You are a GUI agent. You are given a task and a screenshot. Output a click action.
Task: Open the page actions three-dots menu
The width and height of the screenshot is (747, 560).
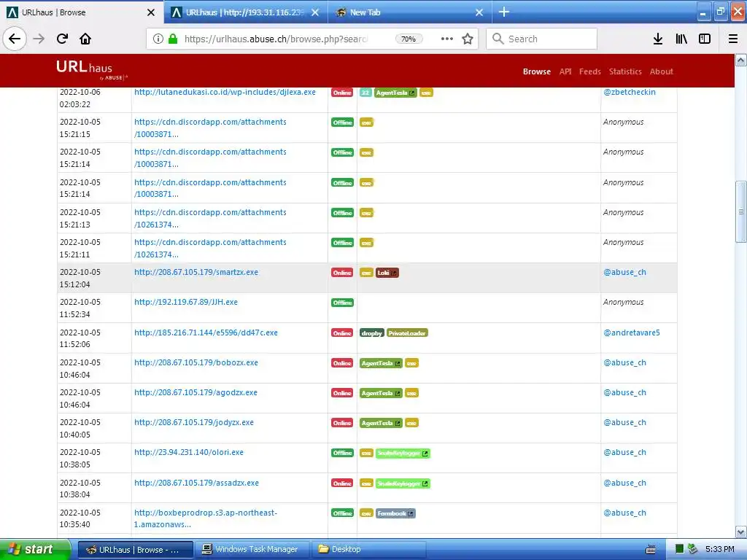[x=447, y=39]
